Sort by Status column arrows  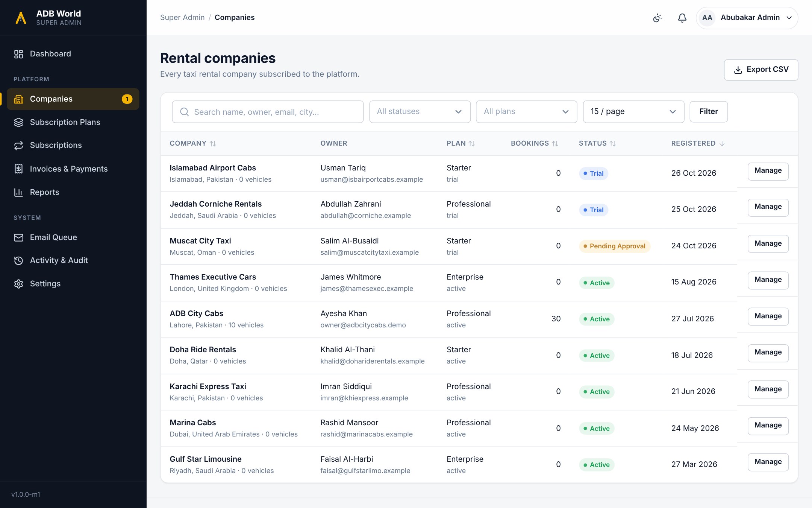pyautogui.click(x=612, y=143)
